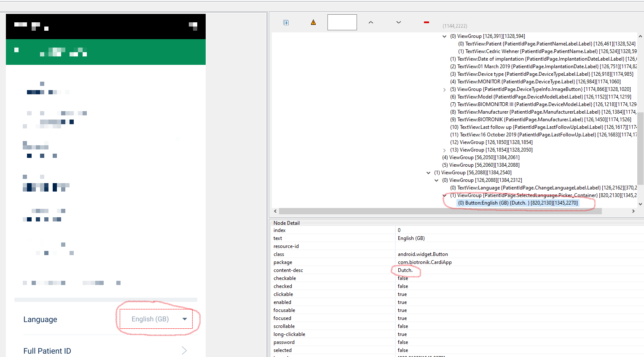Viewport: 644px width, 357px height.
Task: Click tree vertical scrollbar down arrow
Action: click(x=641, y=204)
